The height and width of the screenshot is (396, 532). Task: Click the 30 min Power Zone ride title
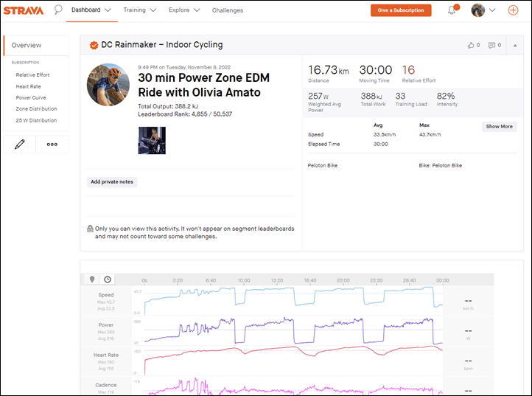pos(204,85)
